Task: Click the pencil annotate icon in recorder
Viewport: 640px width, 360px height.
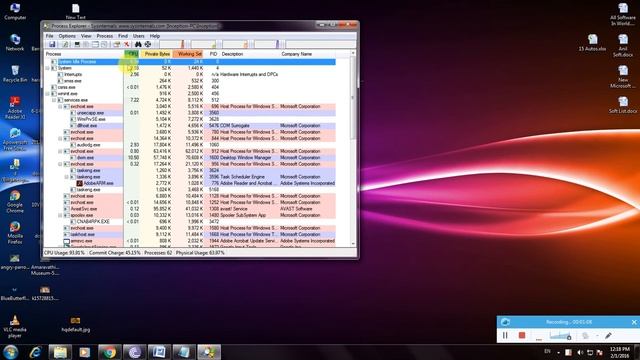Action: (608, 336)
